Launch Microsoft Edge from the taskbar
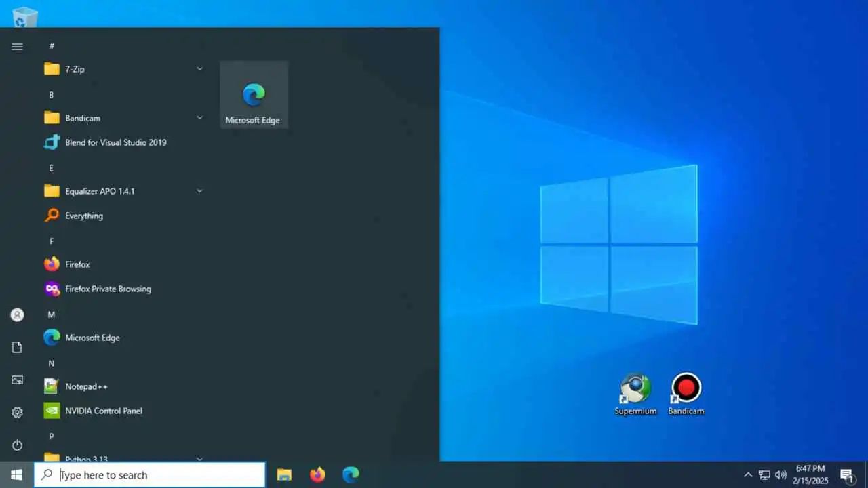 click(x=351, y=475)
